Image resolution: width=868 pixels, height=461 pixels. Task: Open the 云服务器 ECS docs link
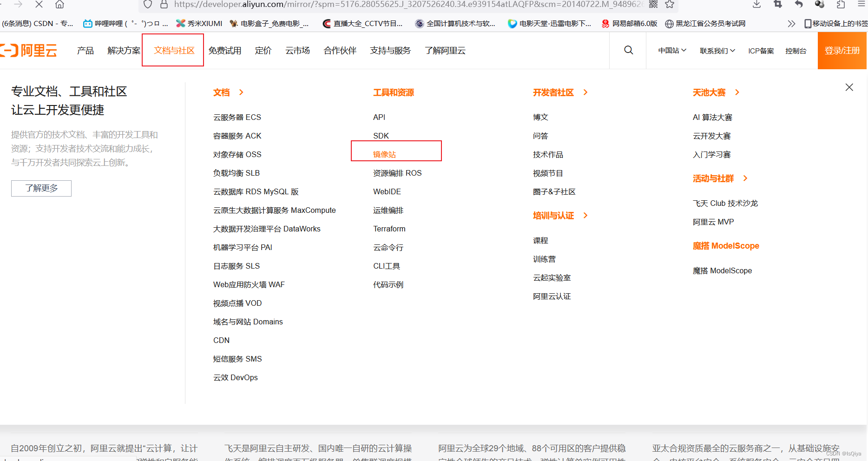(237, 117)
